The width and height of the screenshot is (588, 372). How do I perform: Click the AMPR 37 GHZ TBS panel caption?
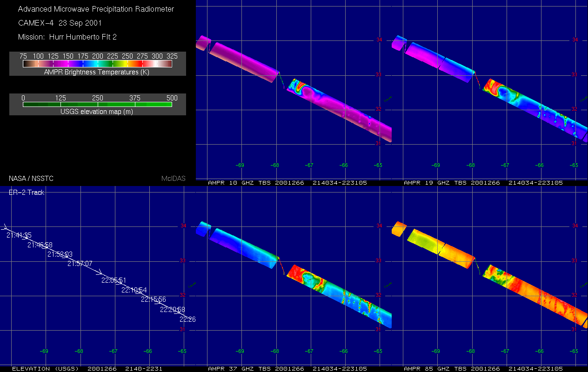[287, 369]
